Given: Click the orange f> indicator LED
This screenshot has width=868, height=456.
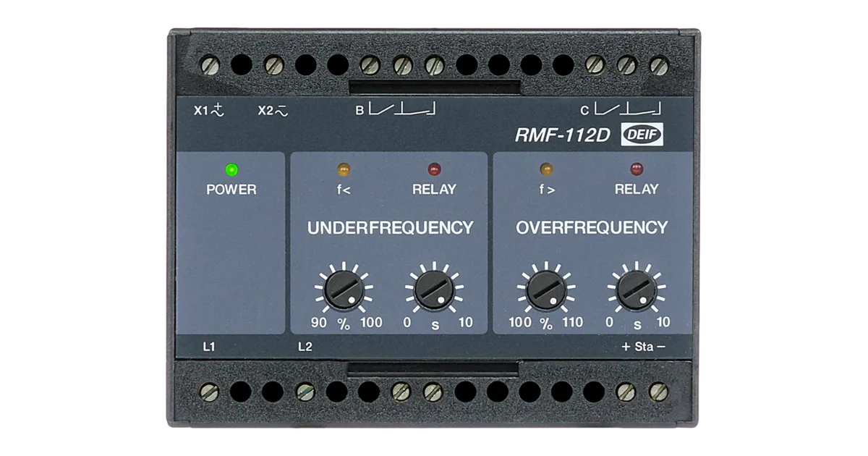Looking at the screenshot, I should (546, 170).
